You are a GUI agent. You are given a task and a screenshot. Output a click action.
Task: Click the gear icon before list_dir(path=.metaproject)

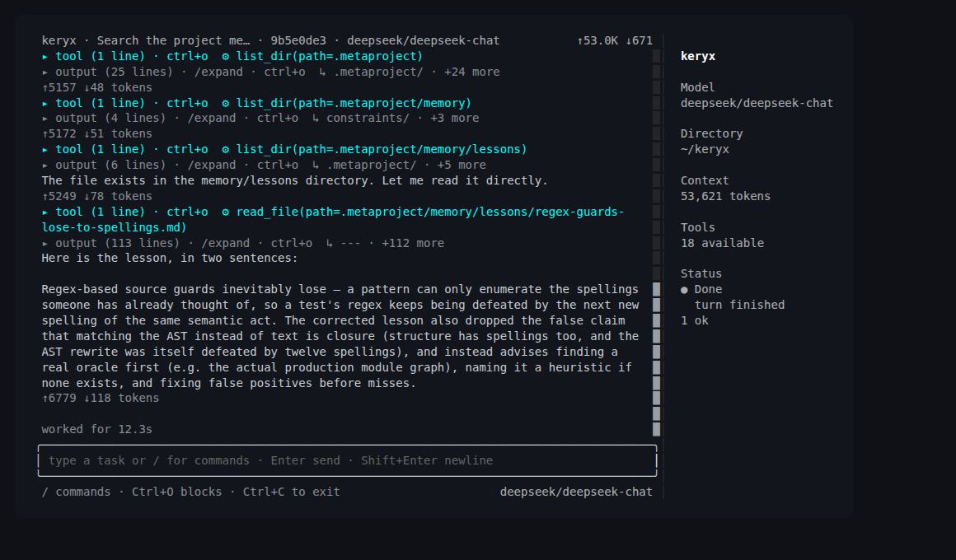(x=225, y=56)
